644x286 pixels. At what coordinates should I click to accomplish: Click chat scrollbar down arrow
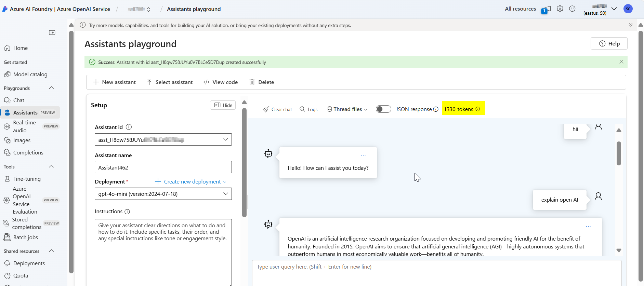point(619,250)
